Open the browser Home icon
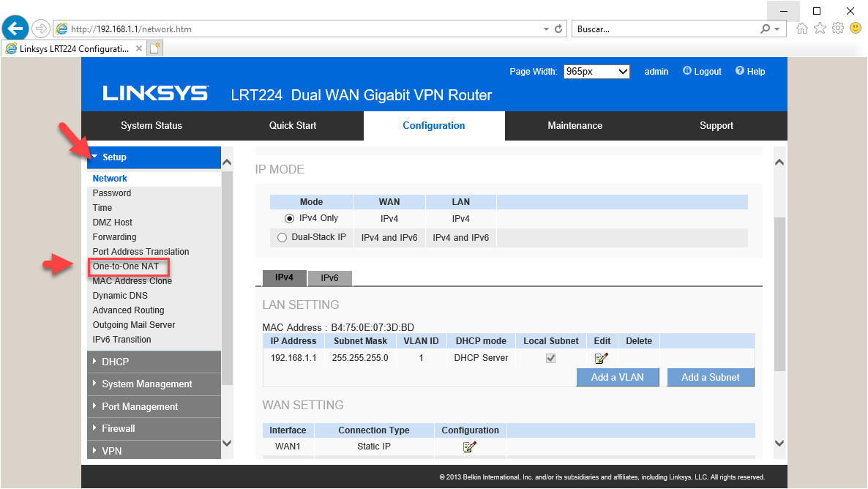Image resolution: width=868 pixels, height=489 pixels. coord(802,29)
